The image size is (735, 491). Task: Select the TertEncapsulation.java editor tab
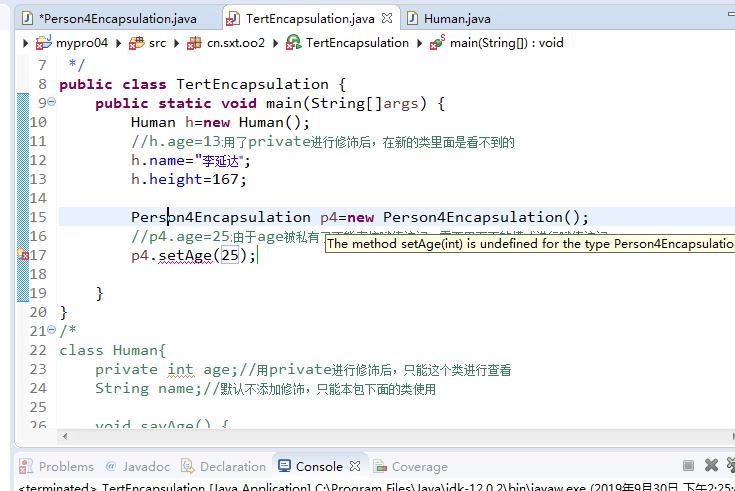point(310,19)
